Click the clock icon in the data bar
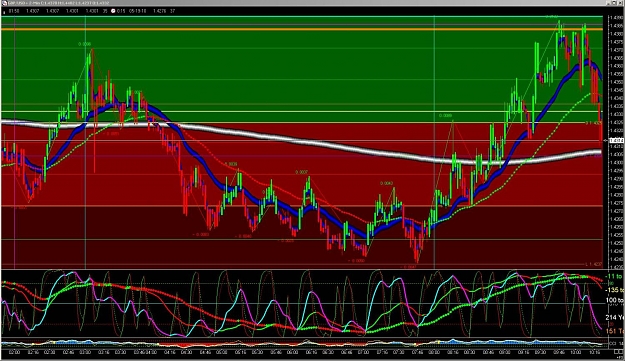The height and width of the screenshot is (361, 625). [113, 11]
